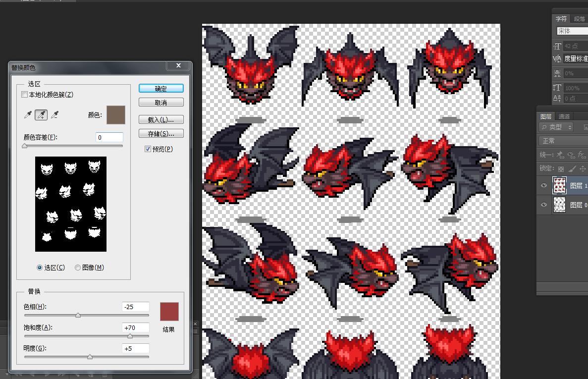Select the 字符 character tab
This screenshot has height=379, width=588.
[561, 19]
